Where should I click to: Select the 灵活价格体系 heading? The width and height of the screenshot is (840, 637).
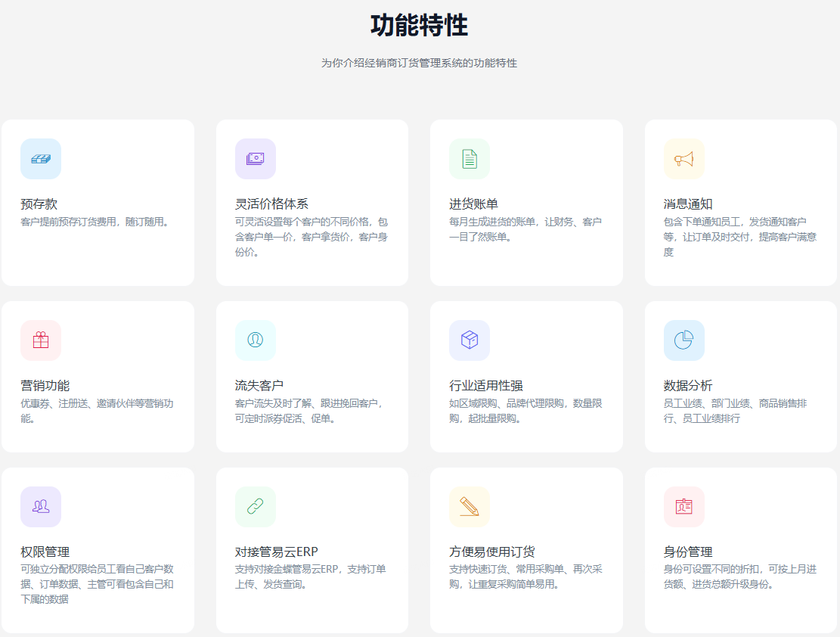click(x=271, y=204)
